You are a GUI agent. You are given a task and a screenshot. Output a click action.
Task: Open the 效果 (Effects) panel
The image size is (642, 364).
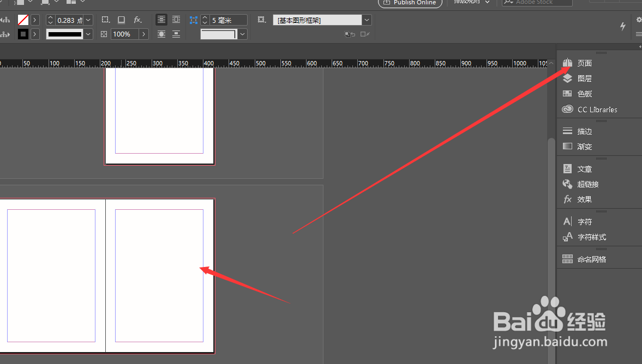[x=577, y=199]
